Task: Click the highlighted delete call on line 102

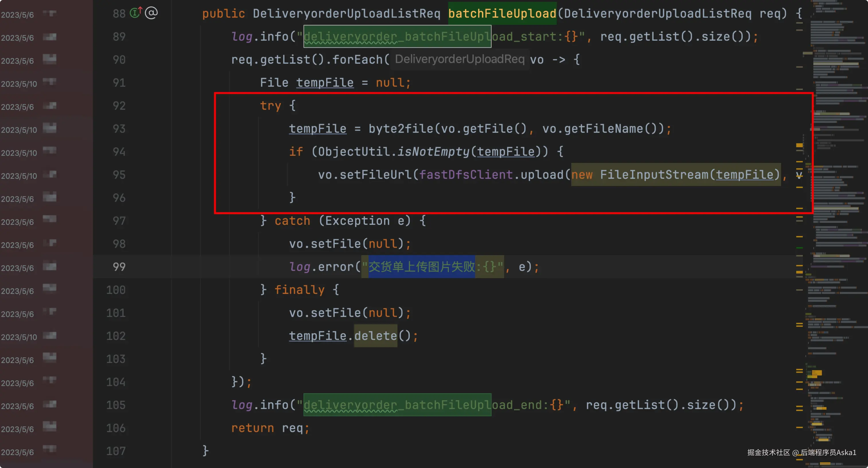Action: click(x=375, y=336)
